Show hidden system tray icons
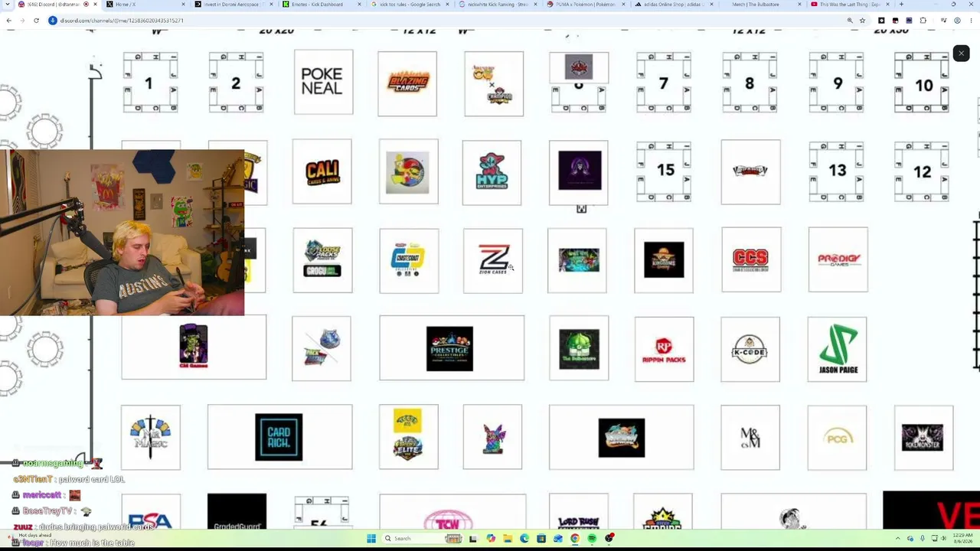Image resolution: width=980 pixels, height=551 pixels. 899,539
